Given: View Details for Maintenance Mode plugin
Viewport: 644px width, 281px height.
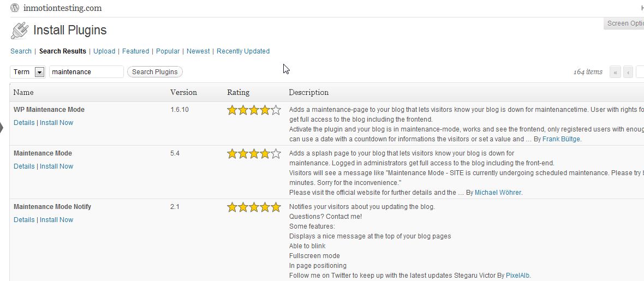Looking at the screenshot, I should [x=24, y=166].
